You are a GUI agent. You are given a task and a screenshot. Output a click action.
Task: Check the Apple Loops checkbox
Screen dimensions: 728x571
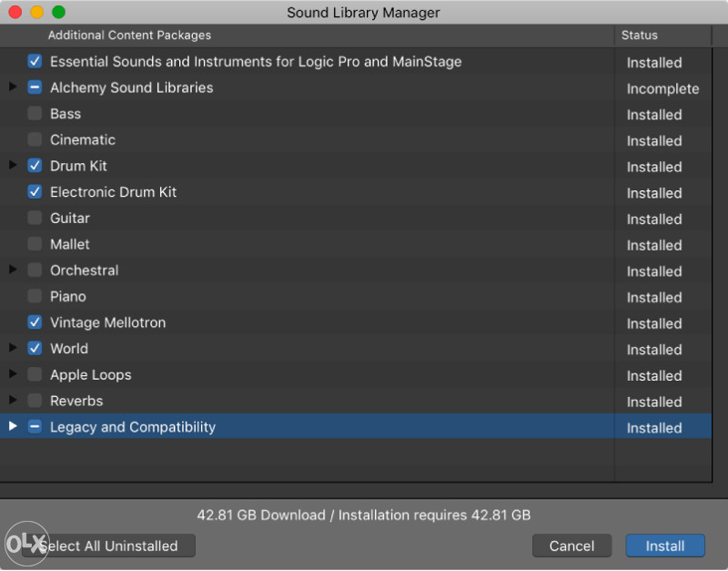35,374
